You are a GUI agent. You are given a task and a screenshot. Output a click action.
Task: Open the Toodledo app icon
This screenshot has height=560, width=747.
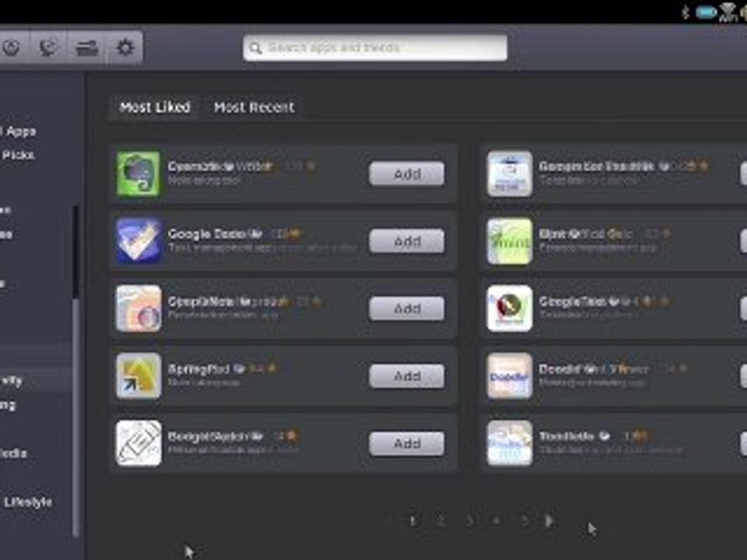pyautogui.click(x=509, y=443)
